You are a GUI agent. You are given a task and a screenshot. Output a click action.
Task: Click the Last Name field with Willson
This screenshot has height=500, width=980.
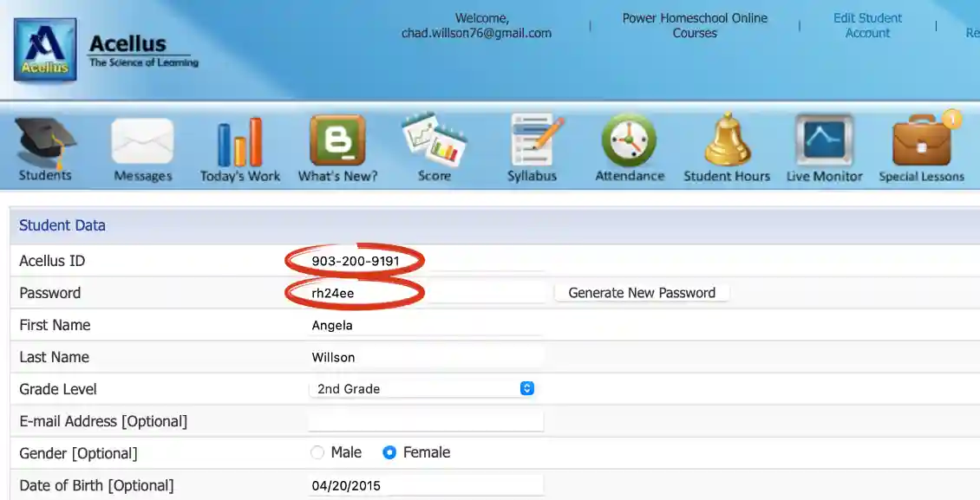pos(426,357)
